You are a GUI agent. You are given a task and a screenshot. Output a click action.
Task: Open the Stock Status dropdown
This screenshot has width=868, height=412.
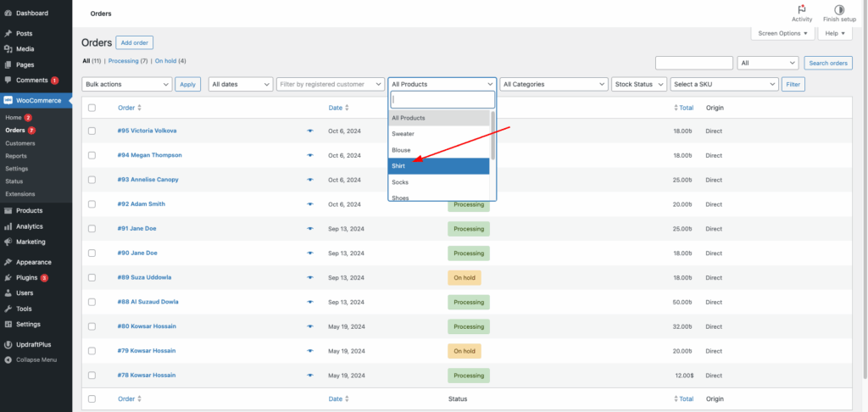pyautogui.click(x=639, y=84)
